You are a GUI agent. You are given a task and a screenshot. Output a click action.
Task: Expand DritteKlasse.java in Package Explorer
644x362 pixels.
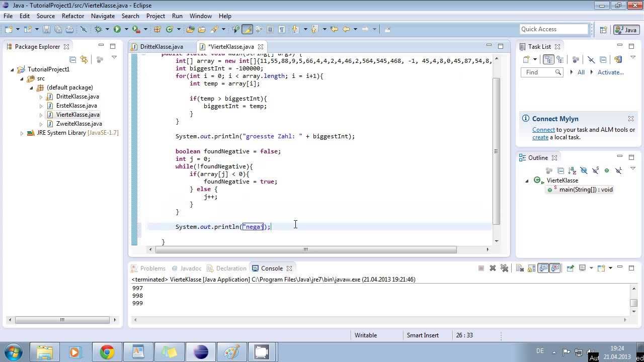click(41, 97)
